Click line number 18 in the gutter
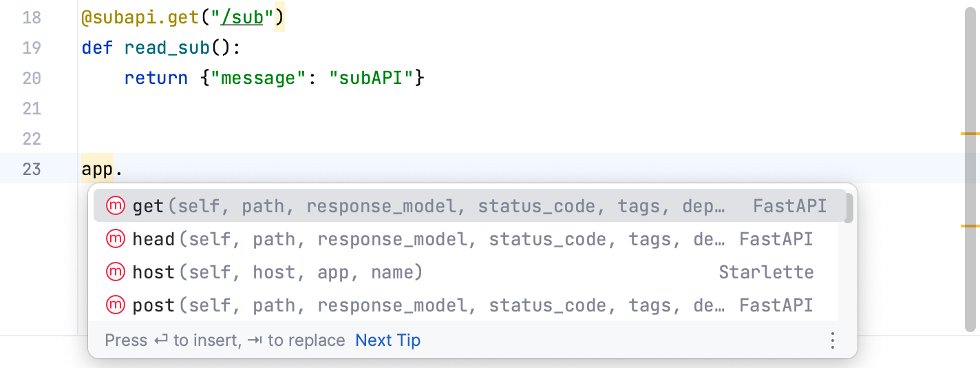The image size is (980, 368). click(32, 17)
